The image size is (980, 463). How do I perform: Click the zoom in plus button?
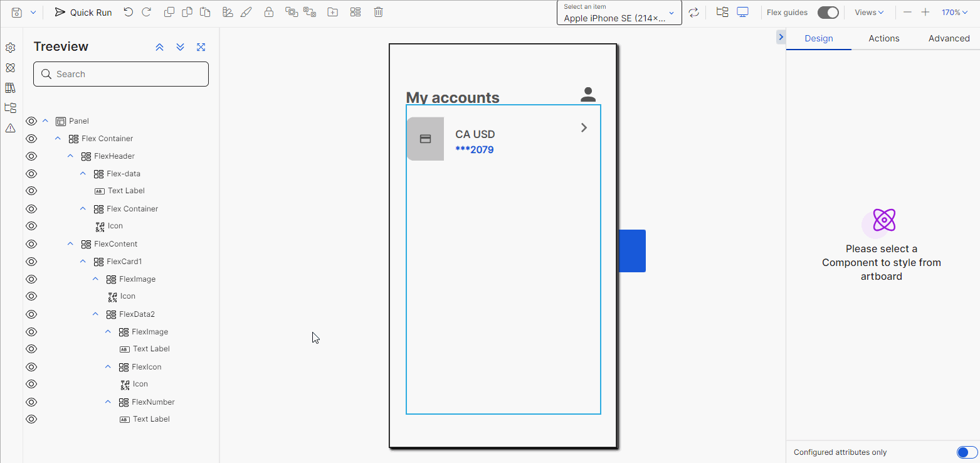click(x=925, y=12)
